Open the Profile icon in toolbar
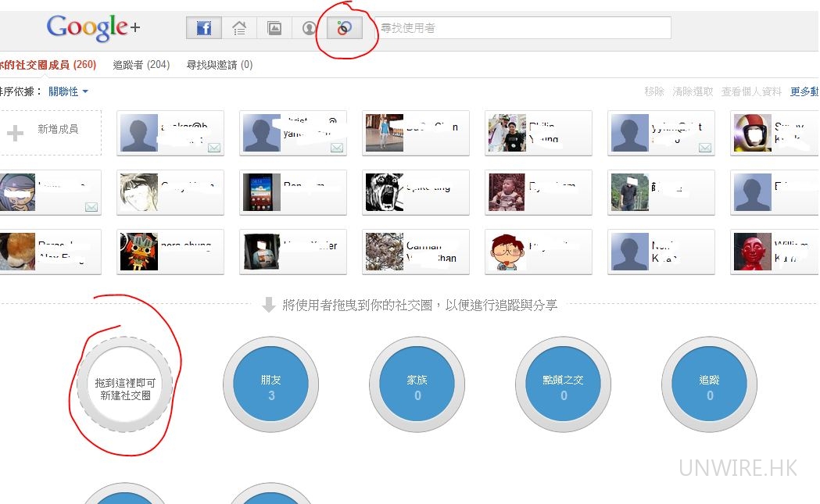The image size is (820, 504). click(x=310, y=28)
